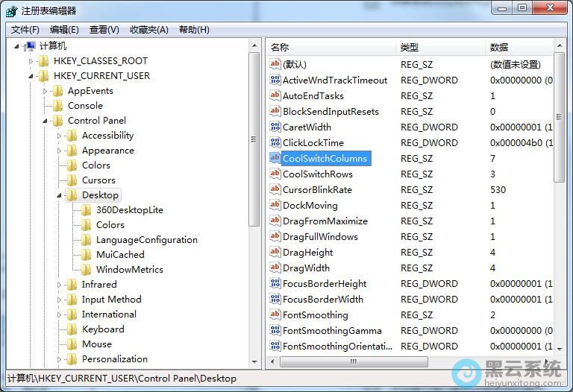Expand the Infrared node arrow
This screenshot has height=392, width=573.
click(60, 285)
